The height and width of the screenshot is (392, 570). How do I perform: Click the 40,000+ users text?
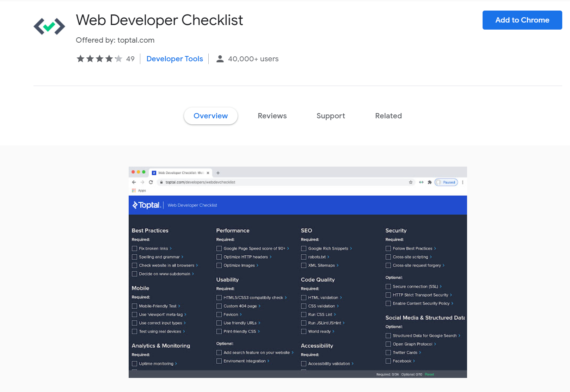[x=253, y=59]
